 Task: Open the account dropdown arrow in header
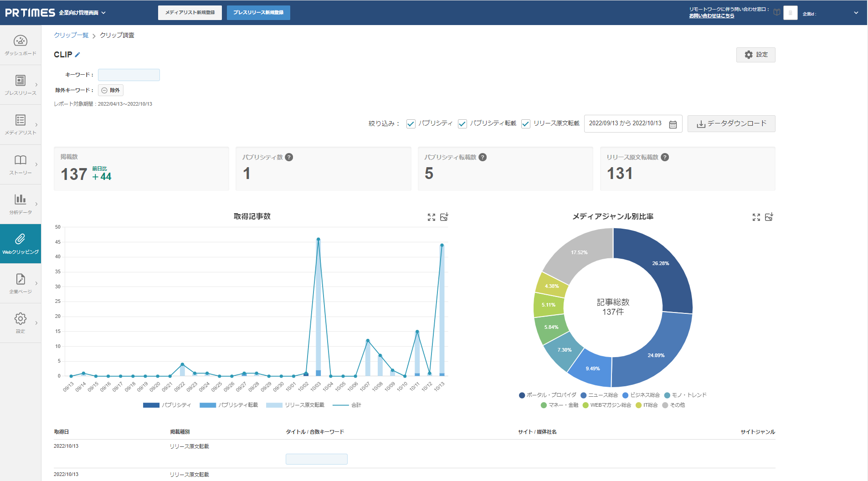click(856, 13)
